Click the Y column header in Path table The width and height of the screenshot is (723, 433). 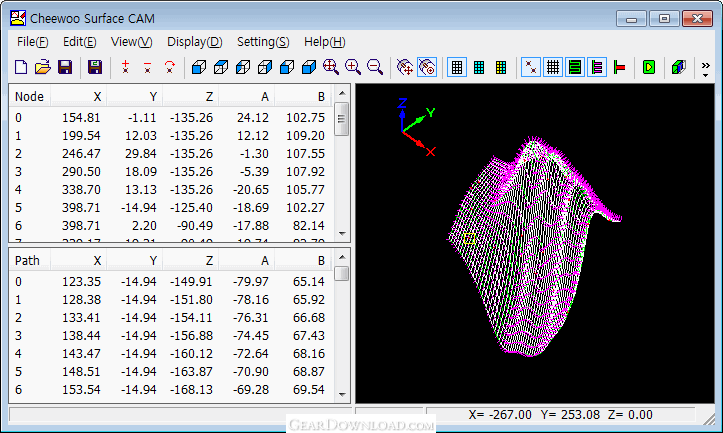point(134,261)
